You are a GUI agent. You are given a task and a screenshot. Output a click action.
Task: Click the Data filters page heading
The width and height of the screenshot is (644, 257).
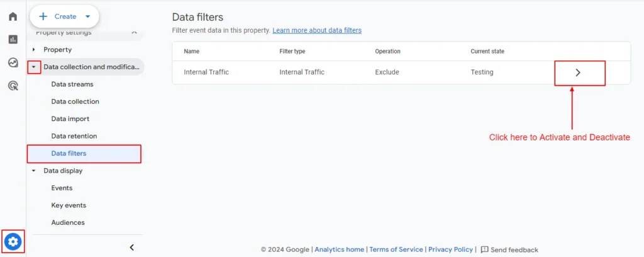click(197, 17)
